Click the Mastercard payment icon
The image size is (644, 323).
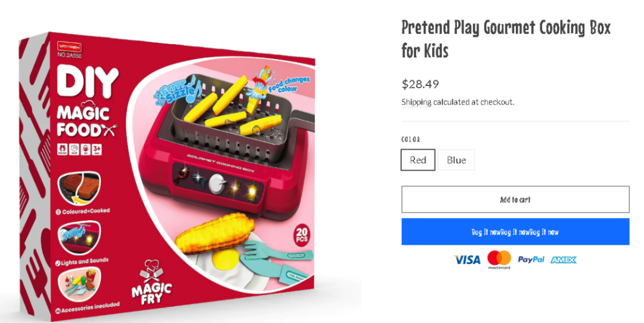(499, 260)
